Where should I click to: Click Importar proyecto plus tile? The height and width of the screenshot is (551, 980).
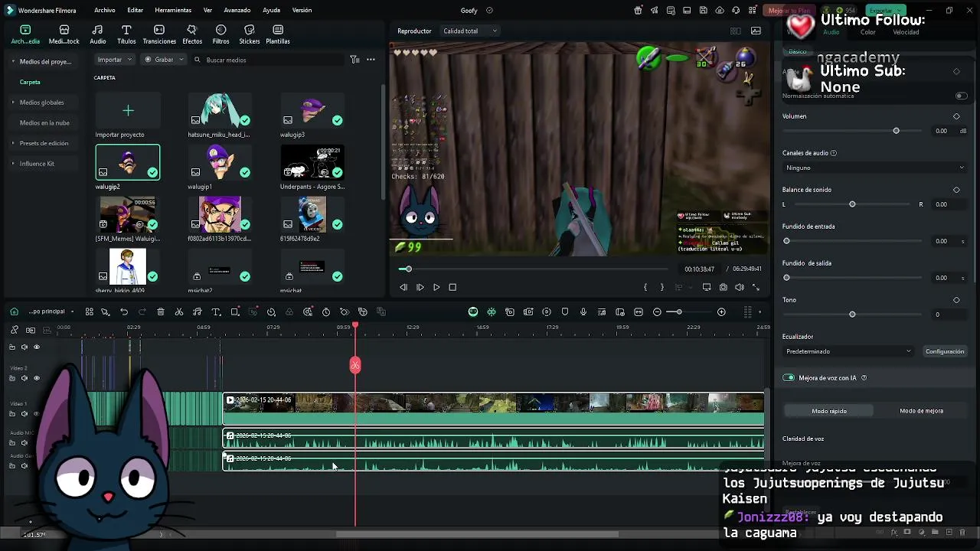pyautogui.click(x=128, y=111)
